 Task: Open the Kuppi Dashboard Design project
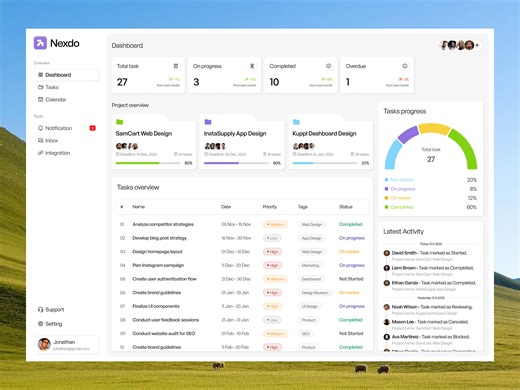point(331,142)
